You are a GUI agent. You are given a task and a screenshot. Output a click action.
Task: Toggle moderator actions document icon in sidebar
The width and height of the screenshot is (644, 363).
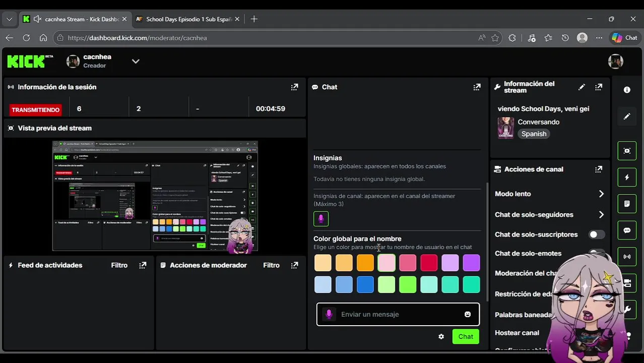pos(627,204)
